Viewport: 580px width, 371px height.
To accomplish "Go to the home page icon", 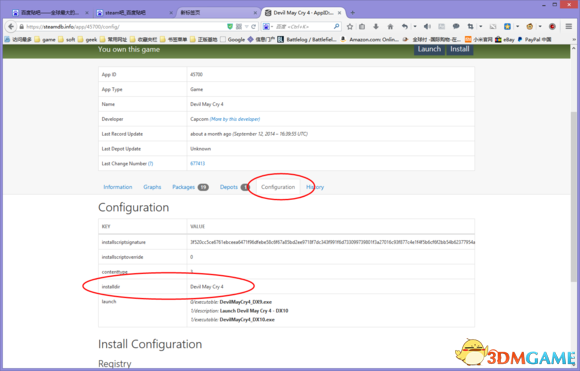I will coord(390,27).
